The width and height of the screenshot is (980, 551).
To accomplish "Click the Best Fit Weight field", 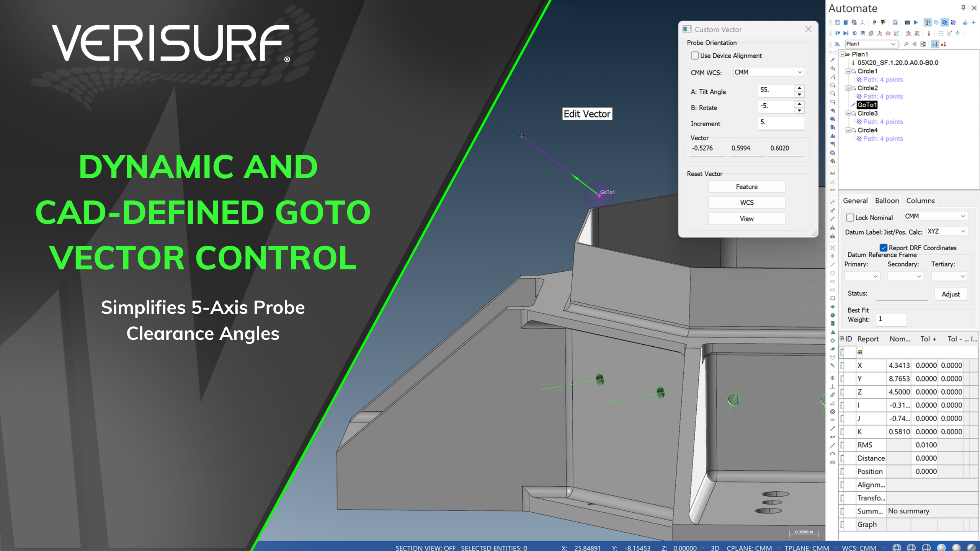I will click(x=891, y=319).
